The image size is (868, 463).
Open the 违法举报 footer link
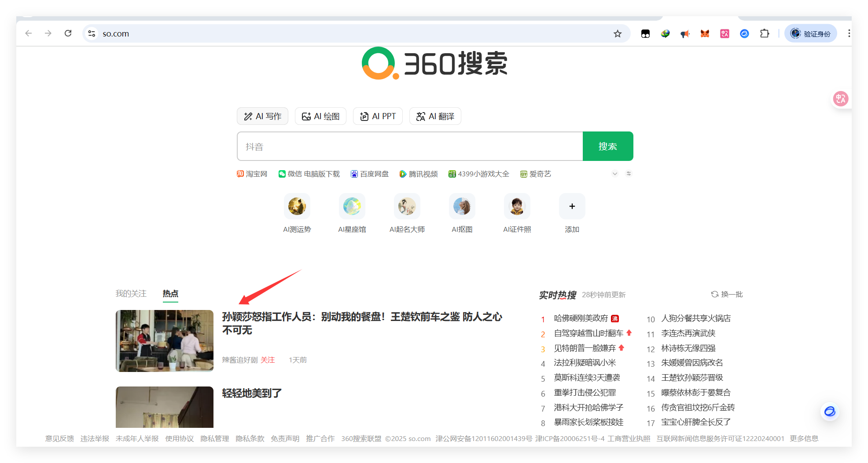click(x=95, y=438)
